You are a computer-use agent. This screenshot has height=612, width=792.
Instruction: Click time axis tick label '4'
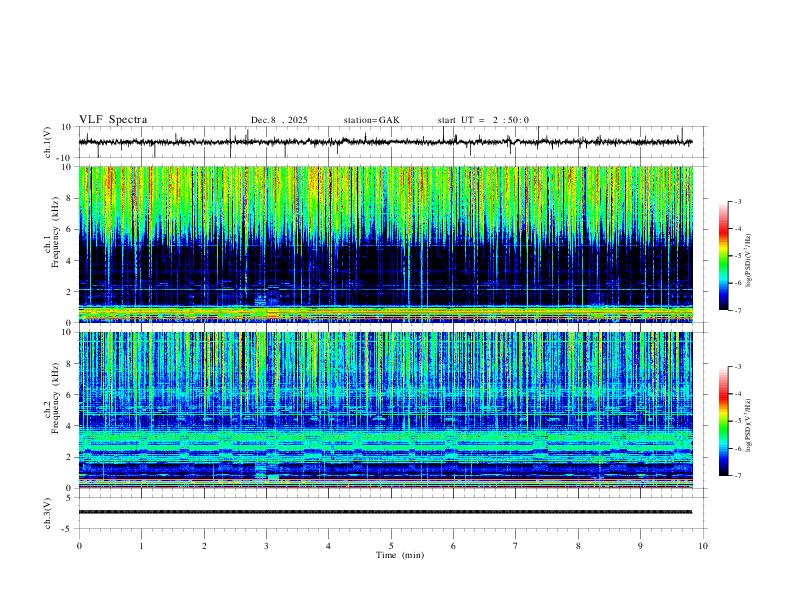(329, 546)
